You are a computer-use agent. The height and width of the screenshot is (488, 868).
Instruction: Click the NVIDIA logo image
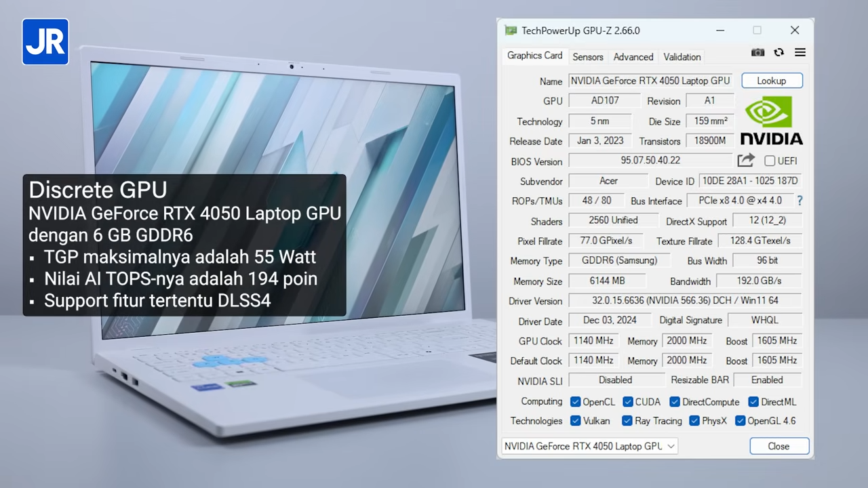pyautogui.click(x=771, y=121)
